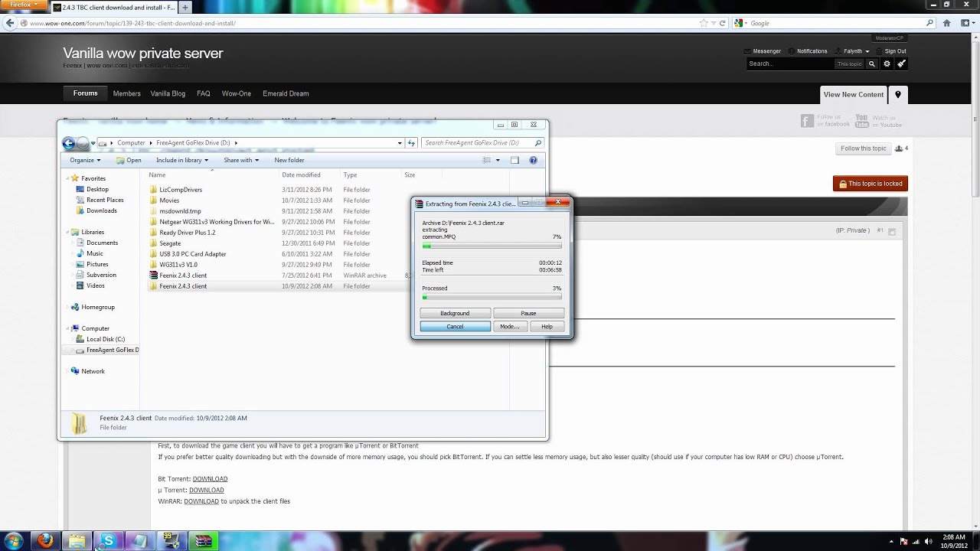Image resolution: width=980 pixels, height=551 pixels.
Task: Toggle the Explorer preview pane icon
Action: [x=514, y=160]
